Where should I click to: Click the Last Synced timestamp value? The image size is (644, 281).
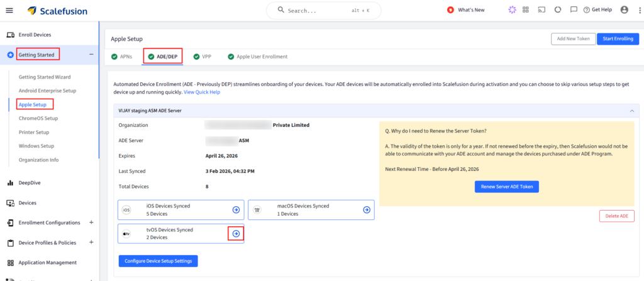click(x=230, y=172)
